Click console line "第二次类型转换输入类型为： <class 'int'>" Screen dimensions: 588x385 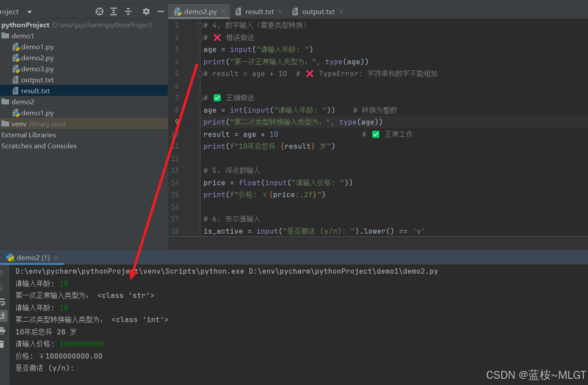92,320
